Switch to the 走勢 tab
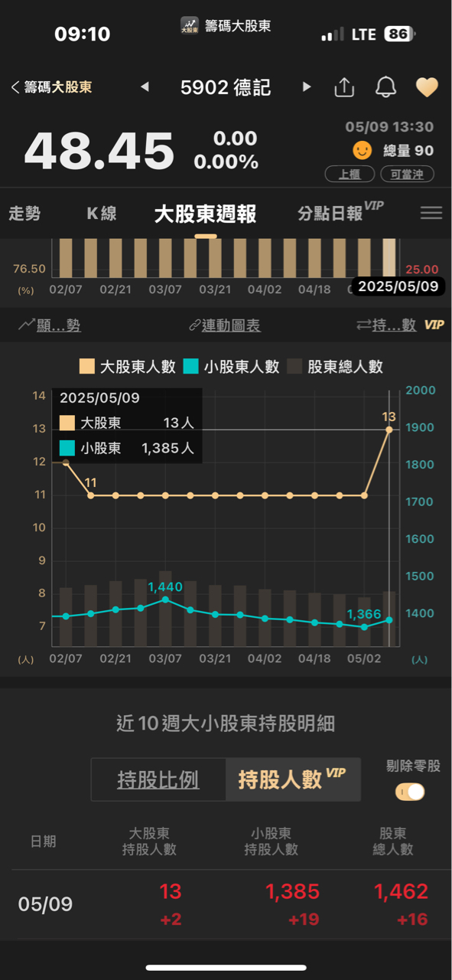The width and height of the screenshot is (452, 980). [24, 214]
